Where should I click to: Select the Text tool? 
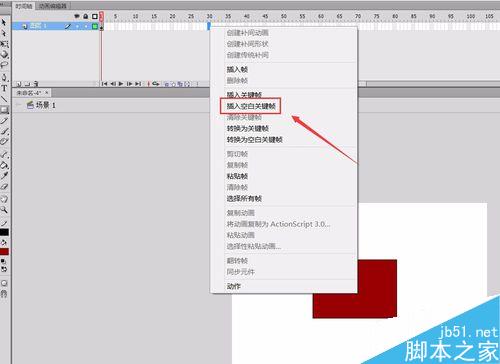tap(4, 88)
